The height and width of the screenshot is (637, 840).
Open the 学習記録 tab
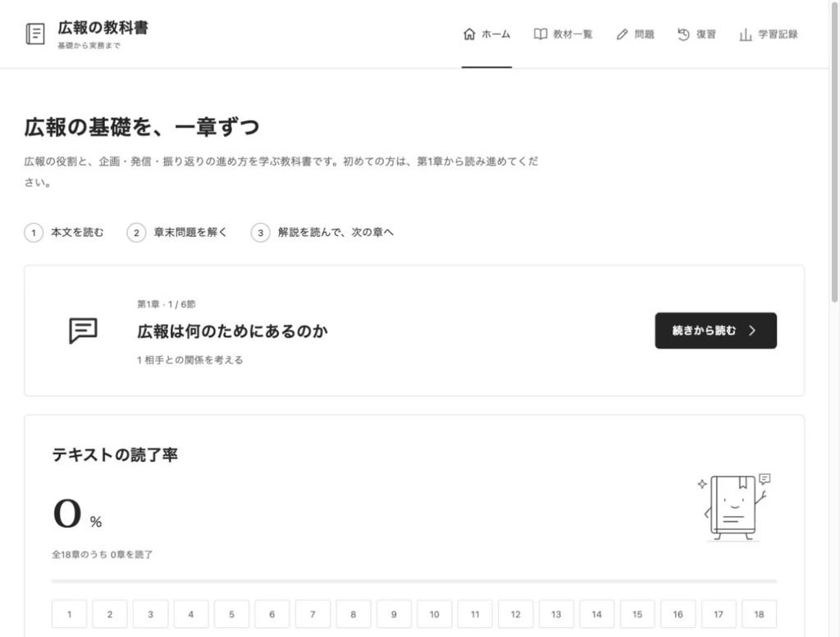769,34
